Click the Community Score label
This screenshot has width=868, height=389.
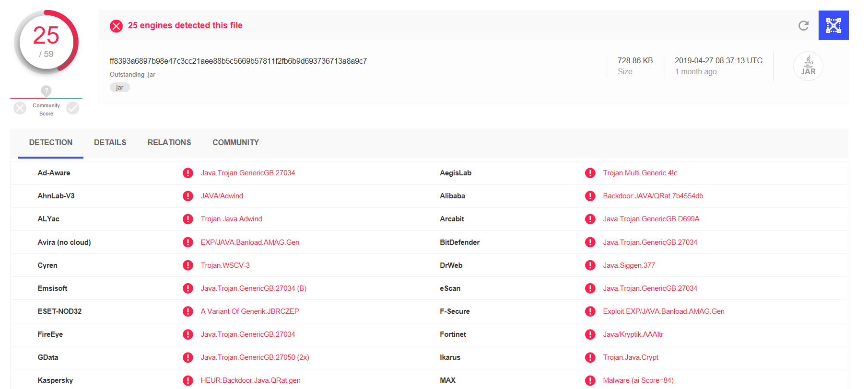coord(46,110)
